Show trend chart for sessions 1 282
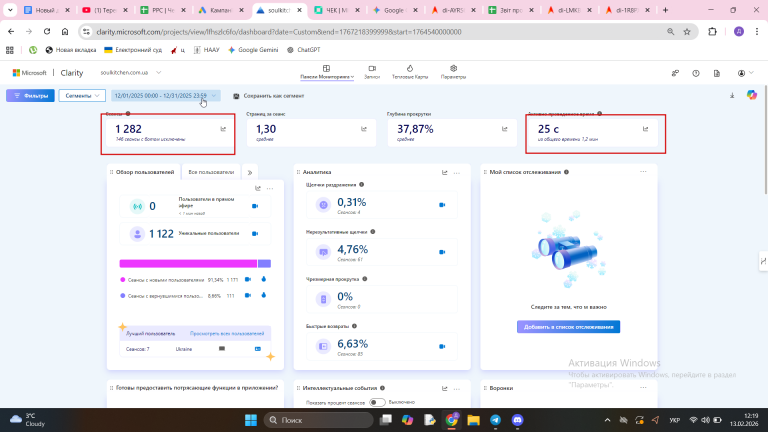768x432 pixels. pos(223,129)
